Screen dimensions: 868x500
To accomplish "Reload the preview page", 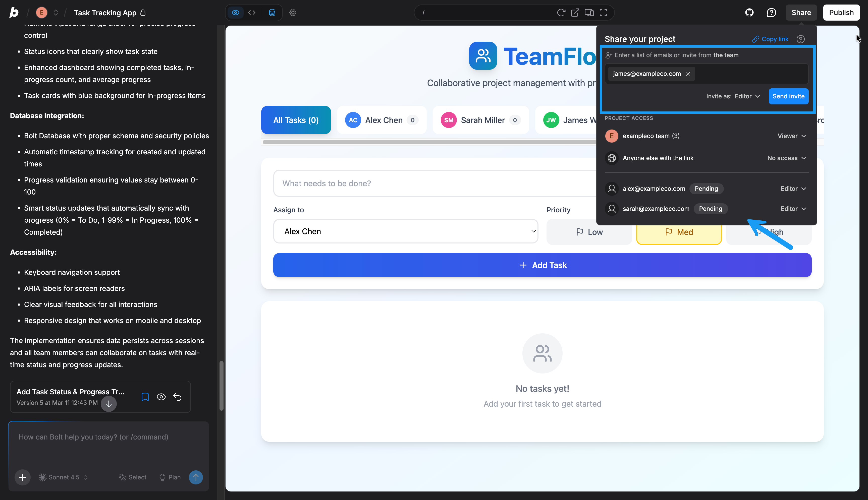I will 561,13.
